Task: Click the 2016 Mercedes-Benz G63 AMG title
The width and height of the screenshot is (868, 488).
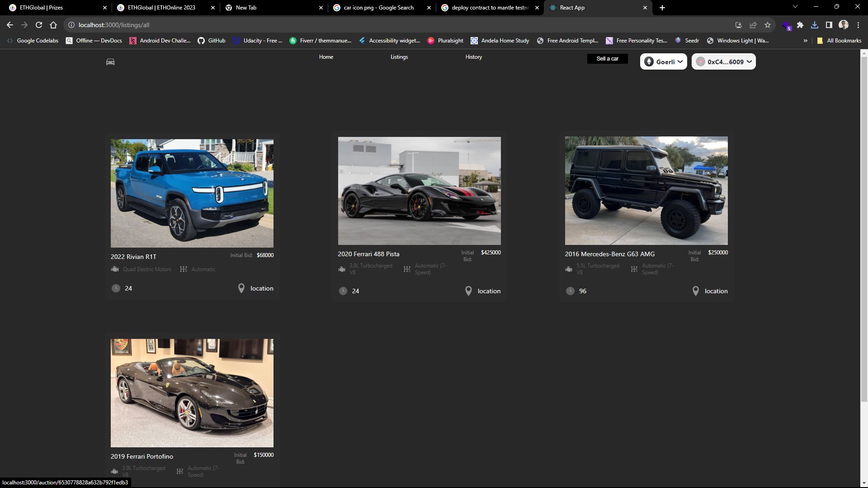Action: (609, 254)
